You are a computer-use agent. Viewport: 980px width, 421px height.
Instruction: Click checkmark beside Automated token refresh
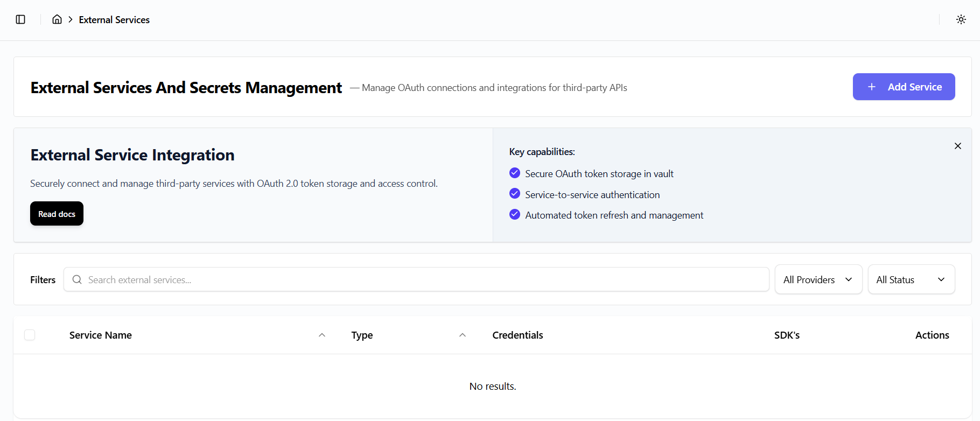[515, 214]
